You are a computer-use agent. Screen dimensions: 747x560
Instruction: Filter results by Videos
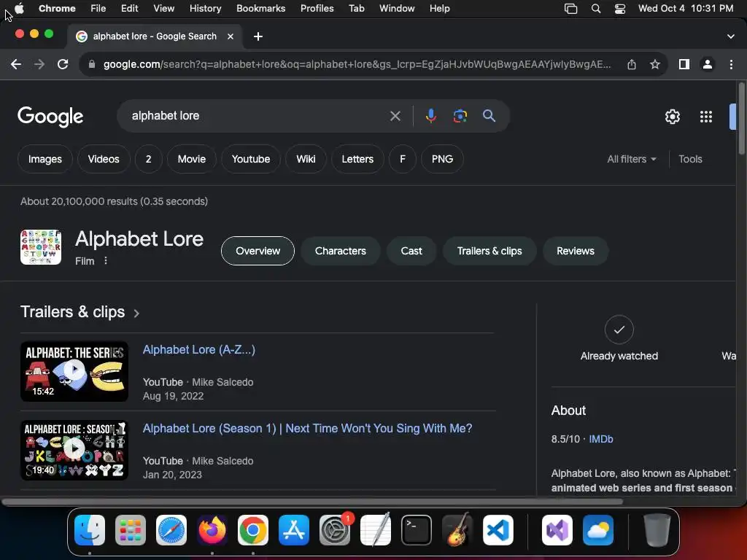[x=104, y=159]
